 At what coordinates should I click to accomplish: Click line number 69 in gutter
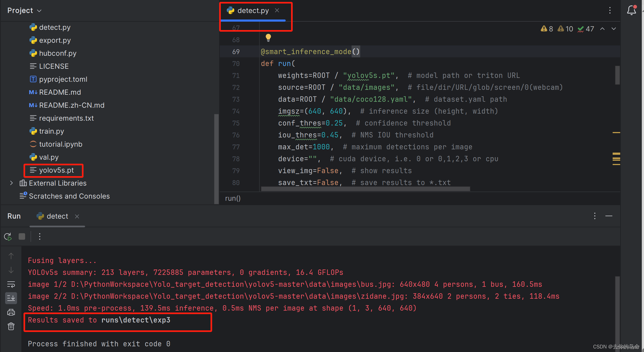236,52
